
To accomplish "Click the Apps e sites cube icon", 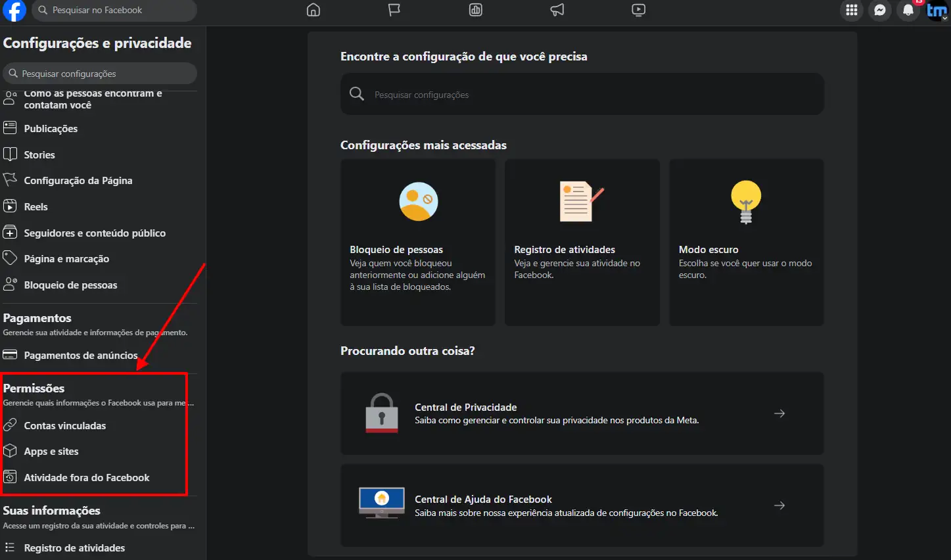I will (x=10, y=451).
